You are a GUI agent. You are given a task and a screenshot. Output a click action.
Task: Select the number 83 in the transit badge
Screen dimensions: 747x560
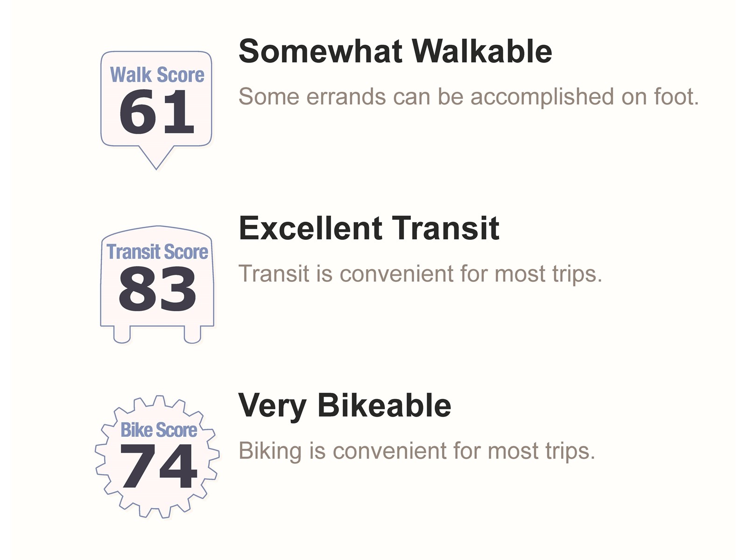coord(157,289)
